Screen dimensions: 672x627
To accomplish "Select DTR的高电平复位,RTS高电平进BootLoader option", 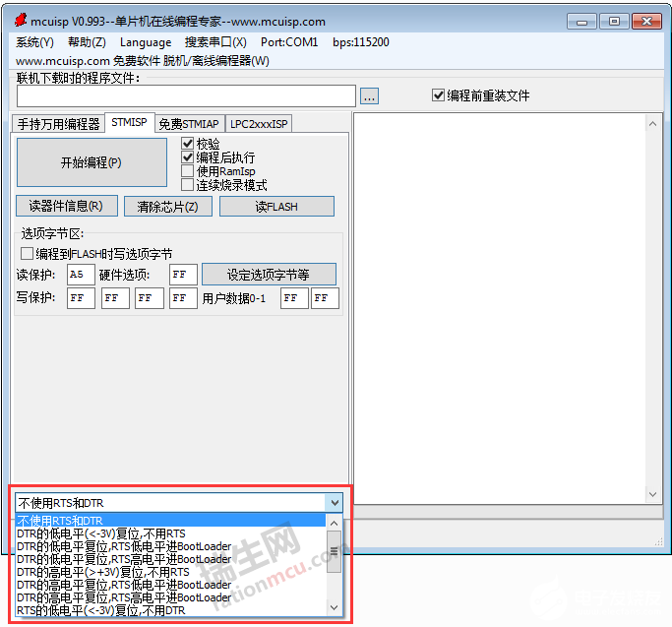I will tap(170, 597).
